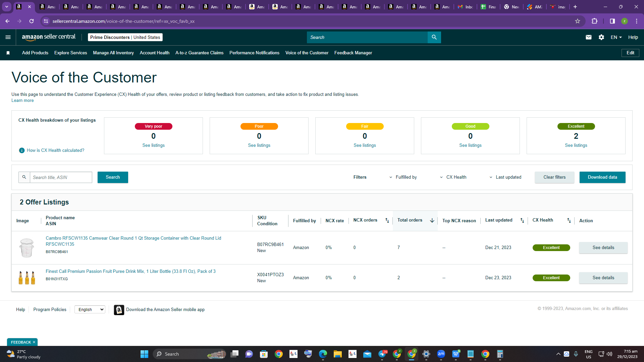Open Chrome's three-dot menu

(637, 21)
